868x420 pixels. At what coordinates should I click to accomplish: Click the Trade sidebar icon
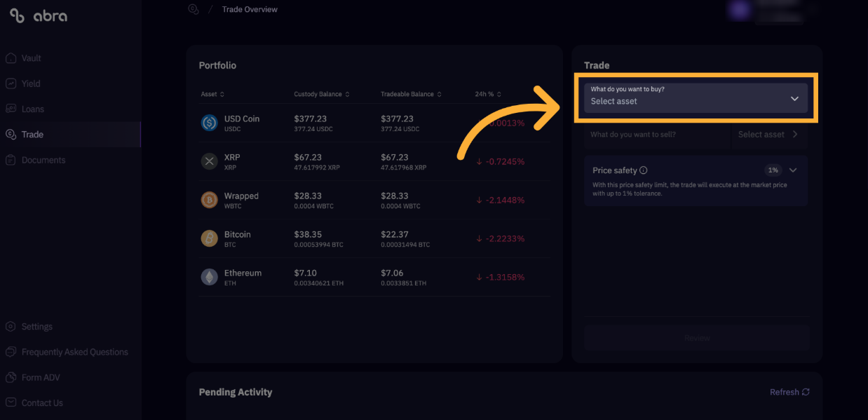(11, 135)
